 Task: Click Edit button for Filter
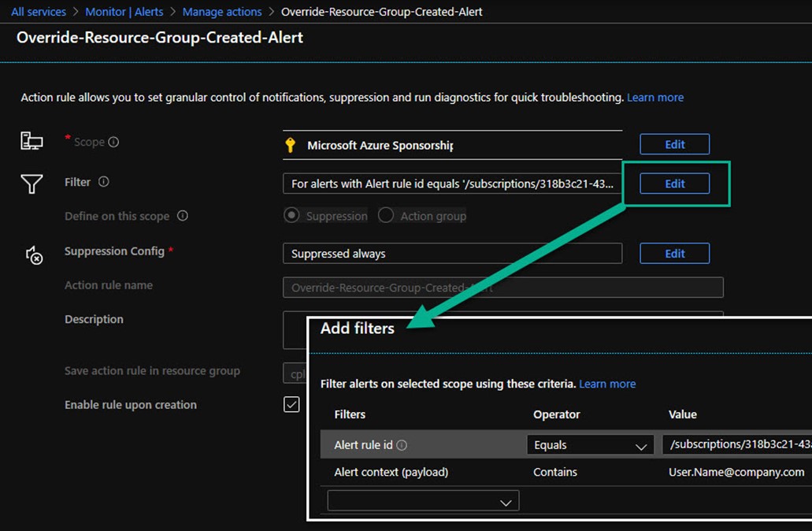click(674, 184)
